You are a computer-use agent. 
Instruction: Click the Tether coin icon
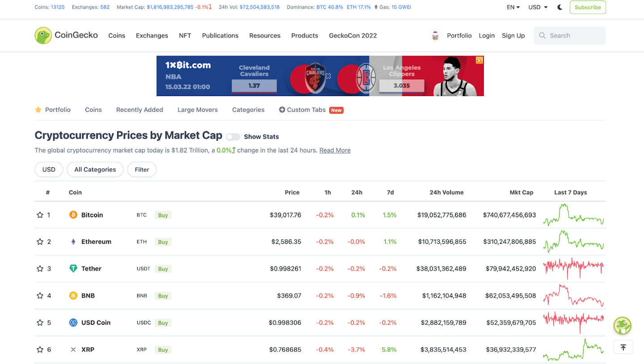pos(73,269)
